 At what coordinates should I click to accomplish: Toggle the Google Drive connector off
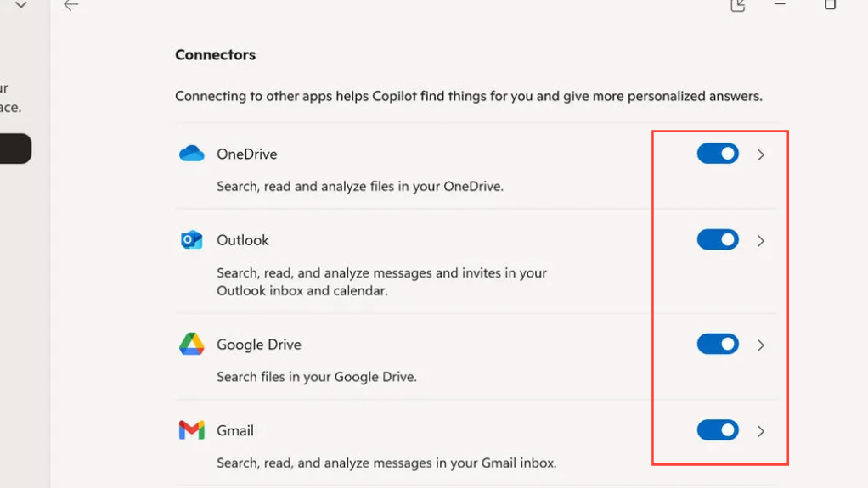point(718,344)
